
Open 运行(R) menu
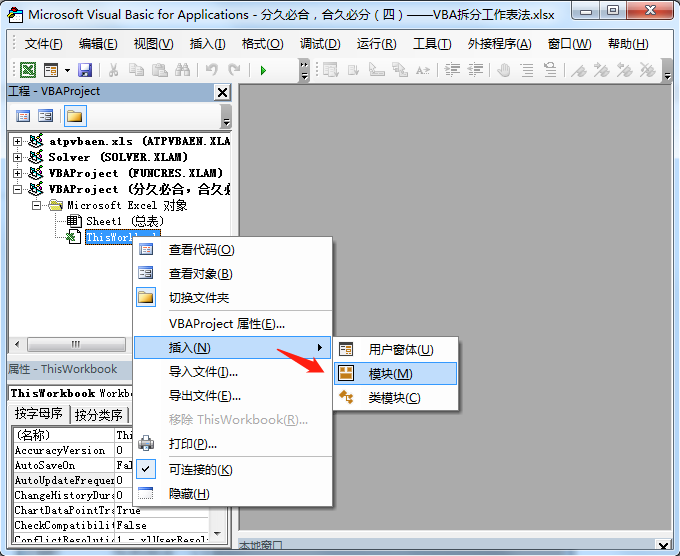tap(376, 44)
